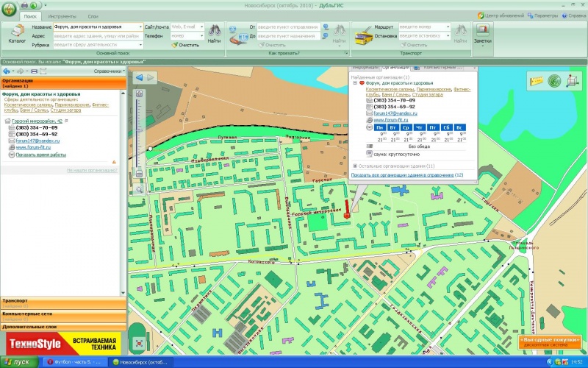Switch to Компьютерные tab in map popup
The width and height of the screenshot is (588, 368).
tap(439, 68)
